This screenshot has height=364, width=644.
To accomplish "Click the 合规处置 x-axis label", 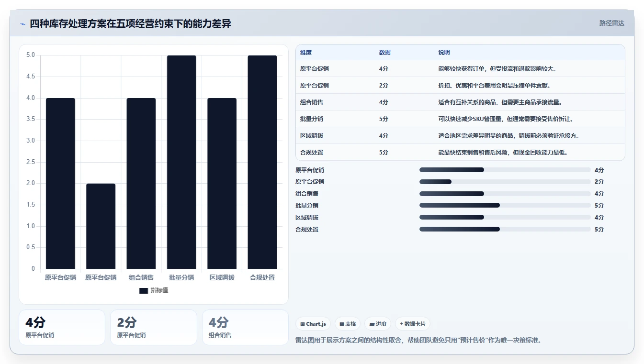I will coord(262,277).
